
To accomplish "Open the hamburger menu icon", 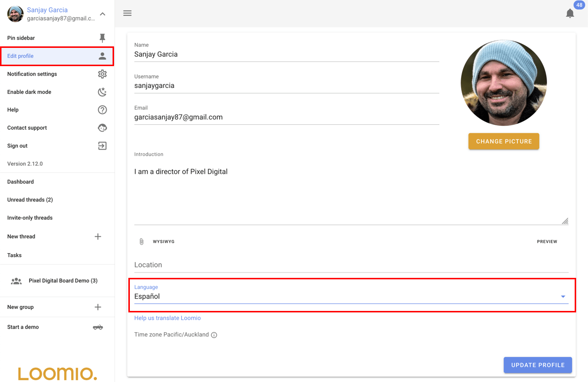I will (x=127, y=13).
